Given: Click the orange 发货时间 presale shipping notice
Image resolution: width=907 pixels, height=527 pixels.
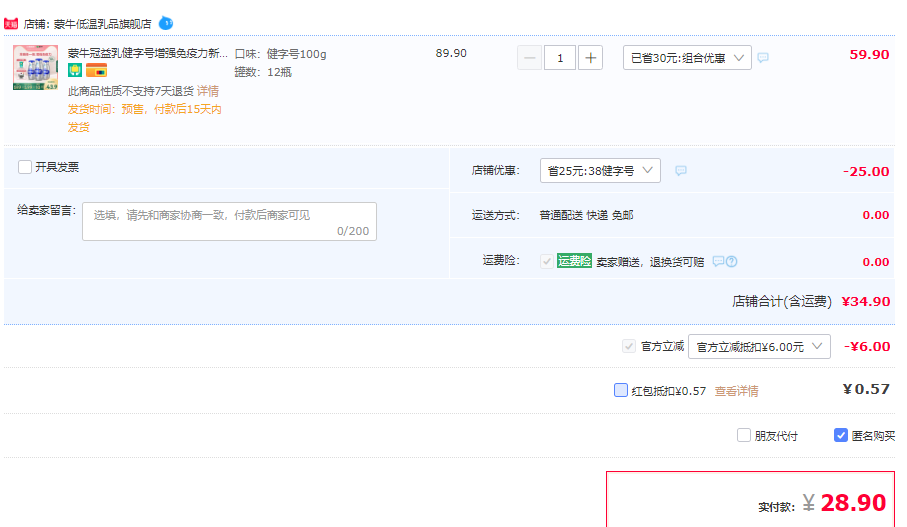Looking at the screenshot, I should [x=145, y=118].
